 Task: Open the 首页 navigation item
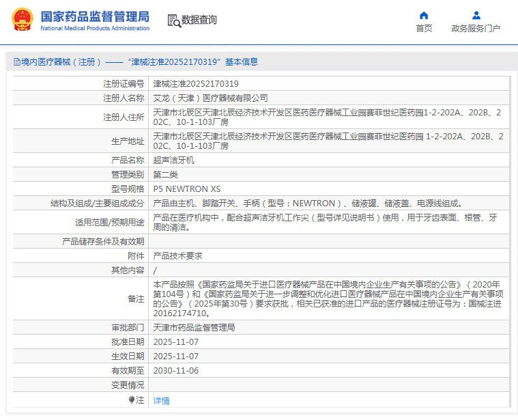[424, 29]
